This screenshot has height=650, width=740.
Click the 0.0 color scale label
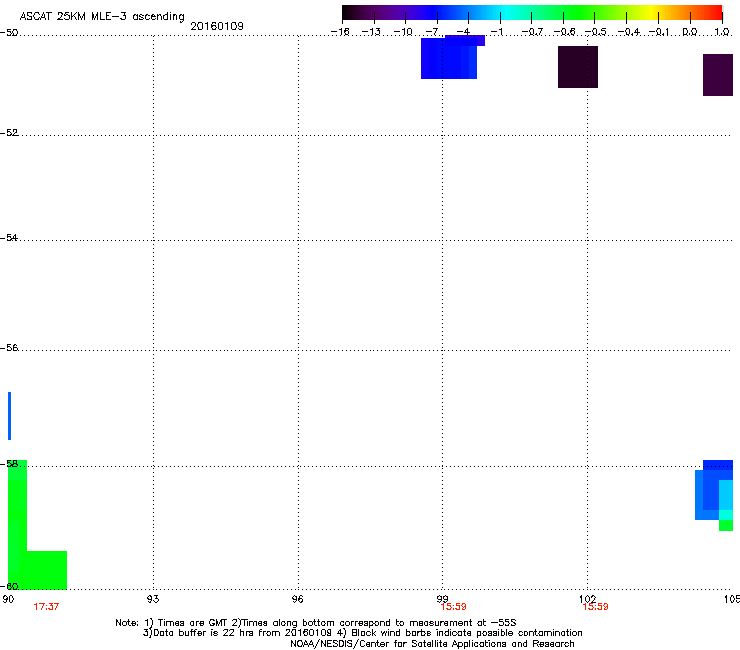pos(690,32)
